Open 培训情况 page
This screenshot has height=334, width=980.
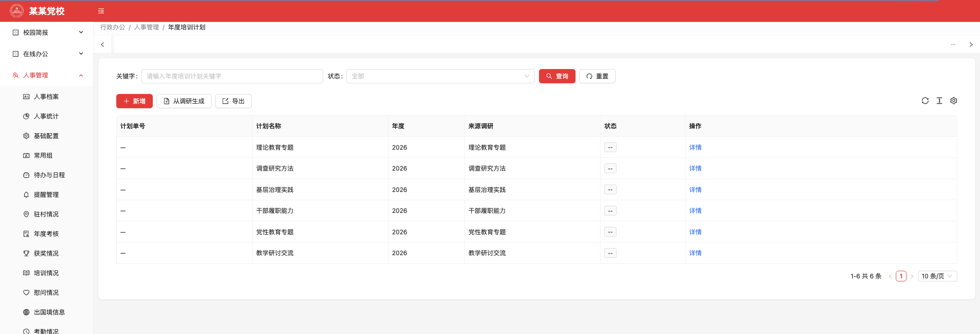[x=46, y=273]
